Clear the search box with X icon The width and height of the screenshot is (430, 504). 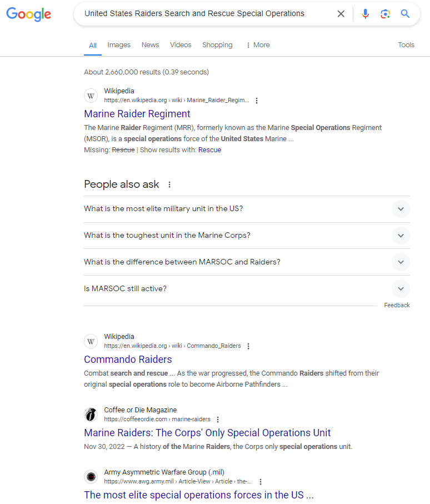(x=341, y=14)
